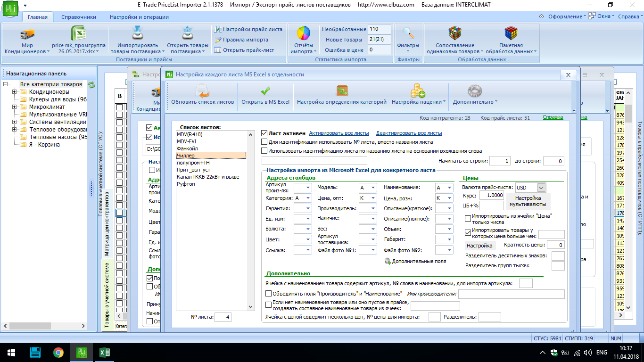
Task: Click Открыть прайс-лист in ribbon
Action: click(244, 50)
